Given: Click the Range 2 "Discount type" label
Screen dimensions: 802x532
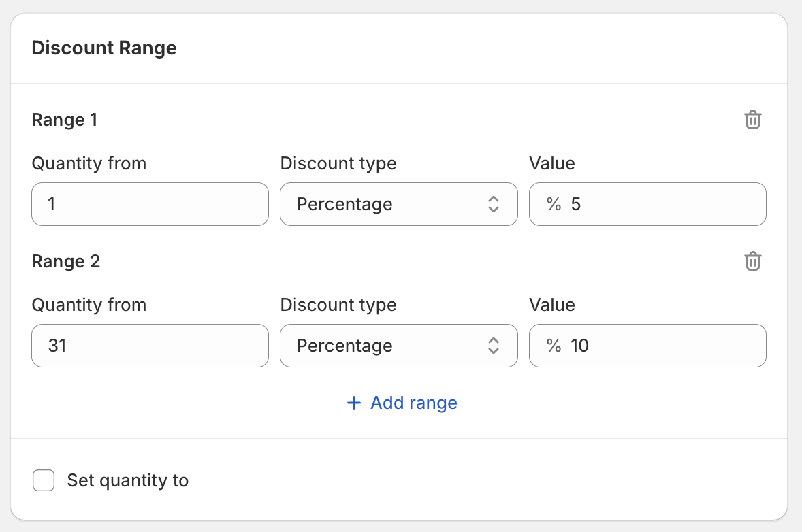Looking at the screenshot, I should click(338, 305).
